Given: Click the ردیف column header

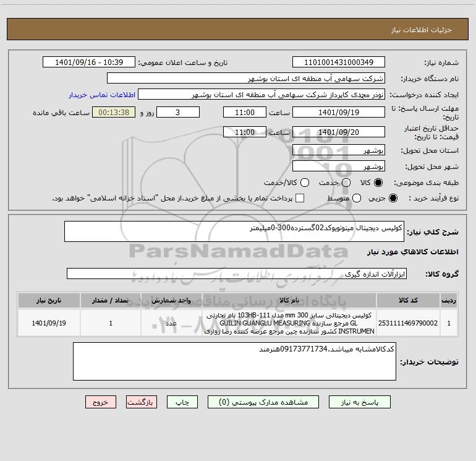Looking at the screenshot, I should click(449, 300).
